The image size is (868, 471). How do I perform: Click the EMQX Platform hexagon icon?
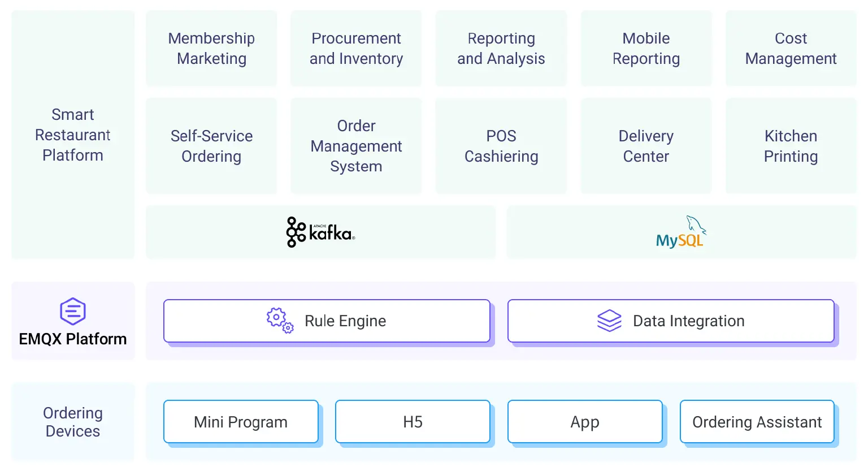pos(73,311)
